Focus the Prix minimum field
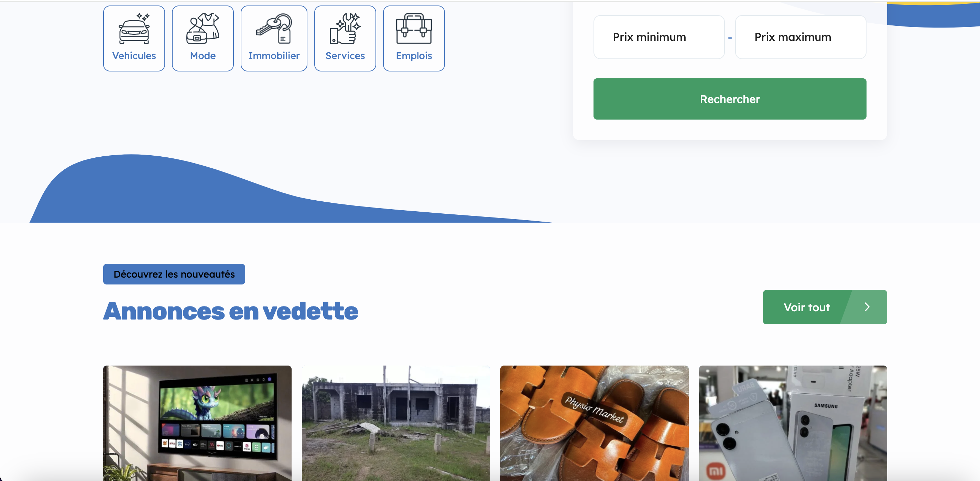The width and height of the screenshot is (980, 481). click(659, 37)
